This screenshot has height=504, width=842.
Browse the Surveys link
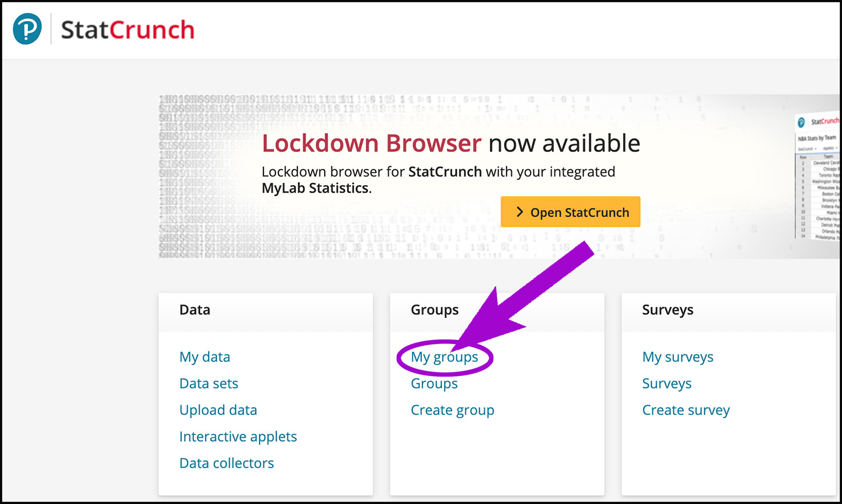[x=667, y=383]
